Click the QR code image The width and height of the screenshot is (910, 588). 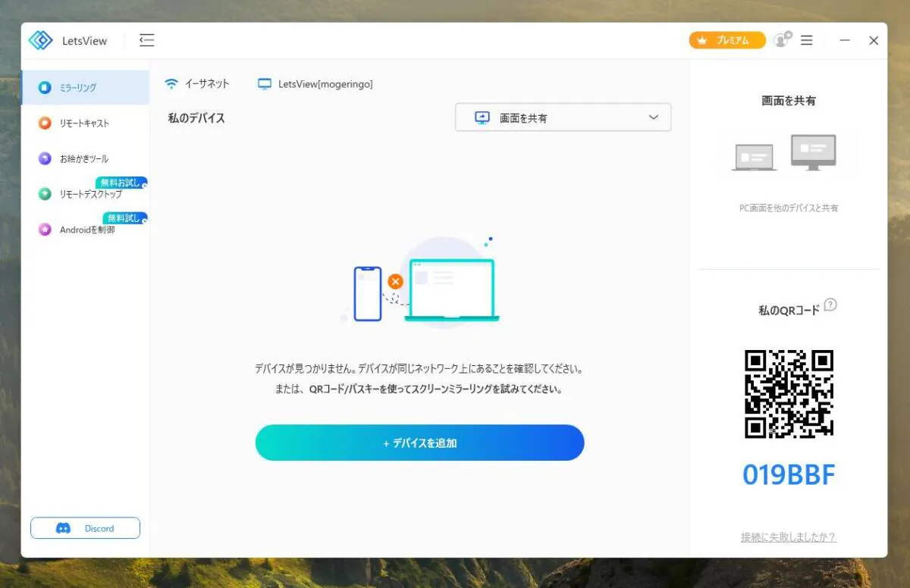tap(789, 393)
